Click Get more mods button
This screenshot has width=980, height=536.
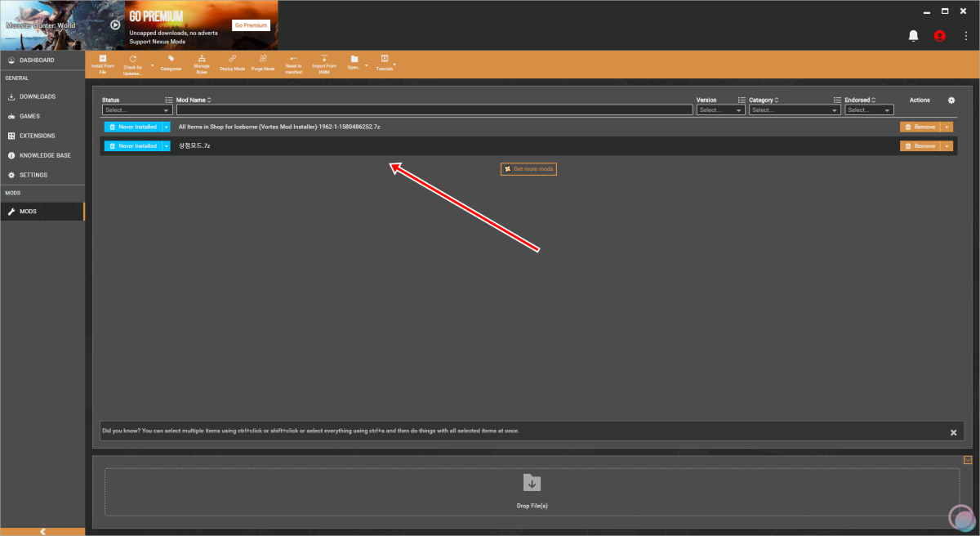coord(528,169)
